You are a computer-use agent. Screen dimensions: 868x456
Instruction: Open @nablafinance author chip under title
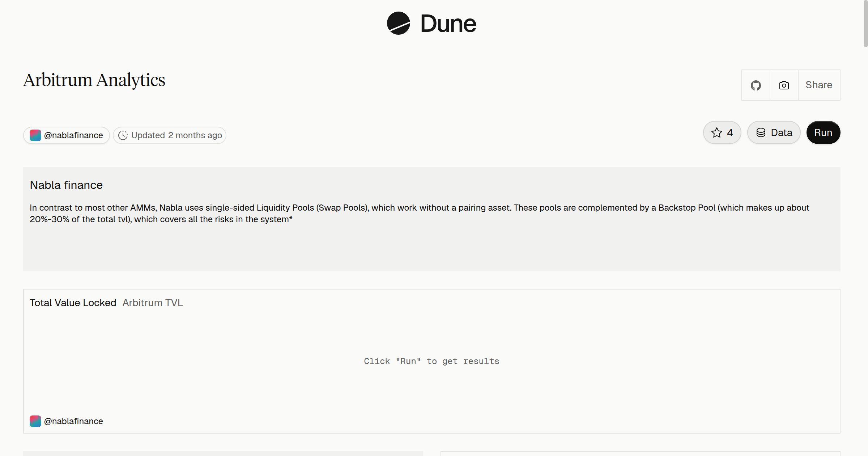(x=67, y=135)
